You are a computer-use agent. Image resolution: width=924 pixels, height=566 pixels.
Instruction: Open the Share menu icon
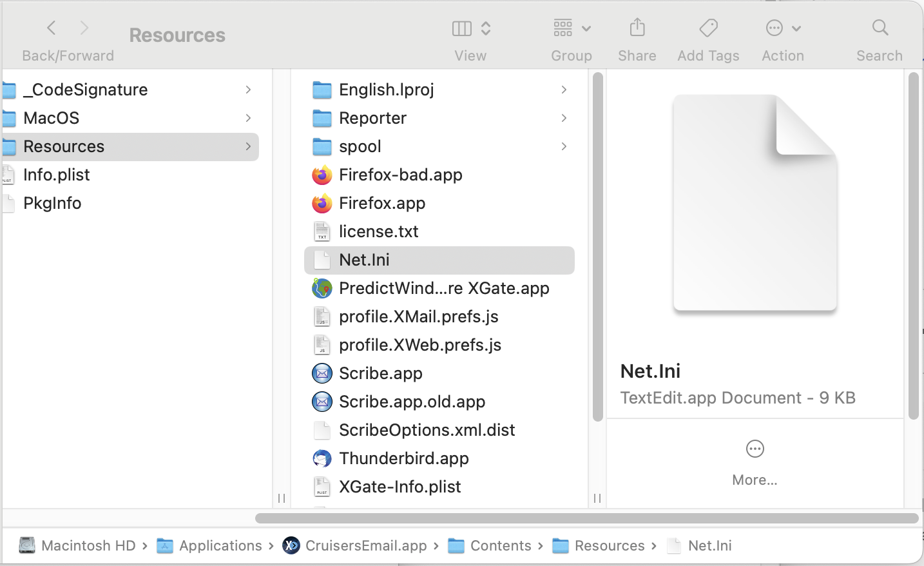pos(637,28)
